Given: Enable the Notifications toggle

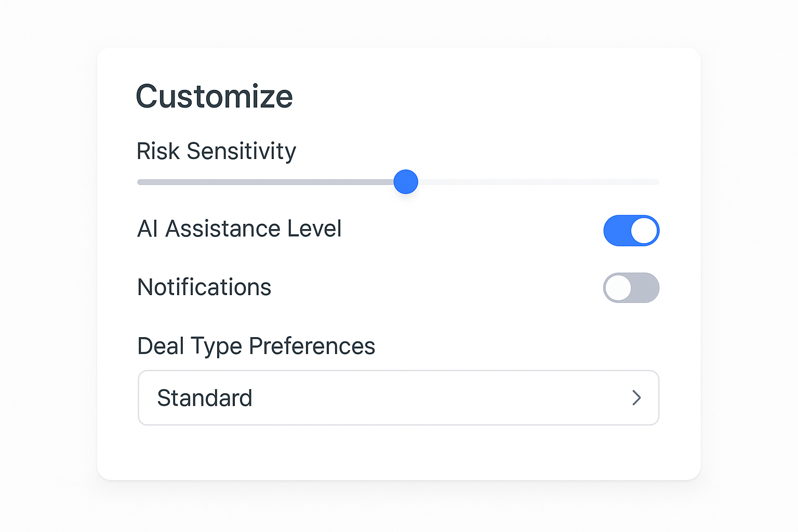Looking at the screenshot, I should (x=631, y=288).
